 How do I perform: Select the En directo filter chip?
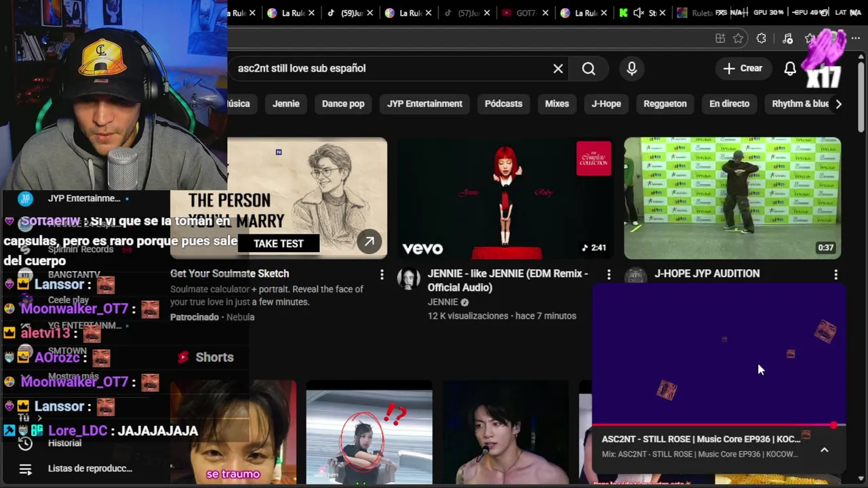pos(730,104)
